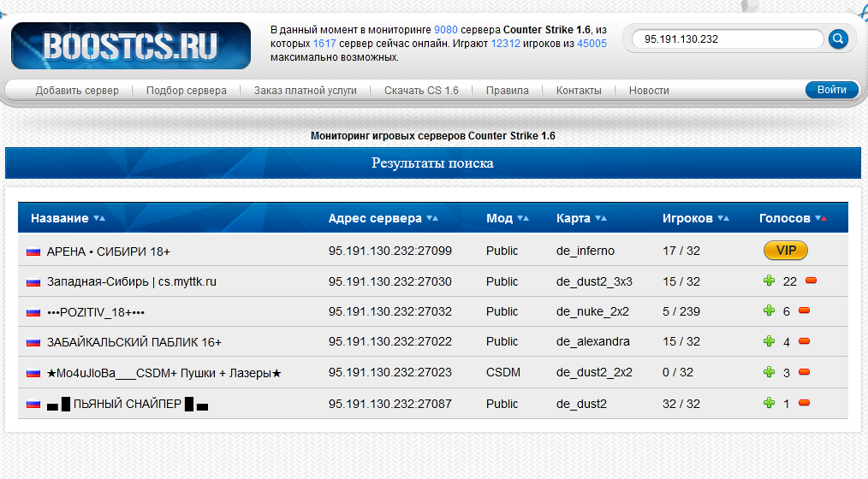Click the CSDM mod cell
The image size is (868, 479).
[x=503, y=372]
